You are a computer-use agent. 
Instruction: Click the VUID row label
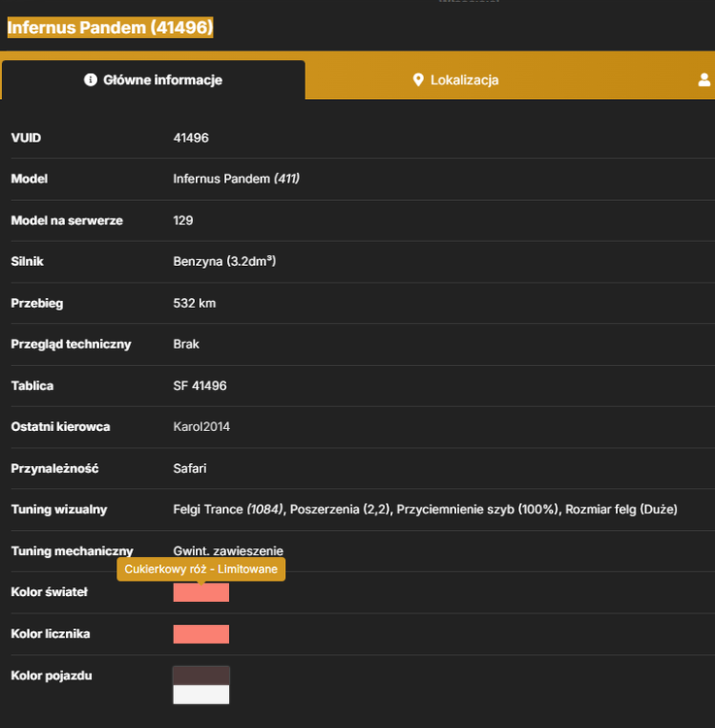26,138
